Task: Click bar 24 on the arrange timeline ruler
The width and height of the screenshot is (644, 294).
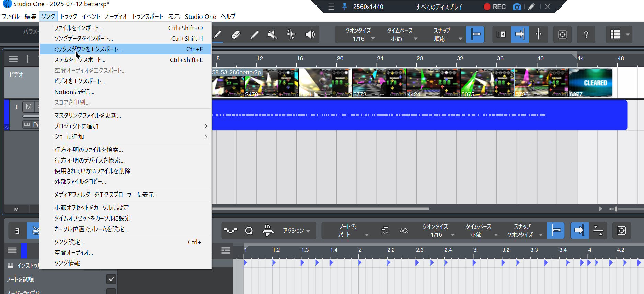Action: (x=380, y=59)
